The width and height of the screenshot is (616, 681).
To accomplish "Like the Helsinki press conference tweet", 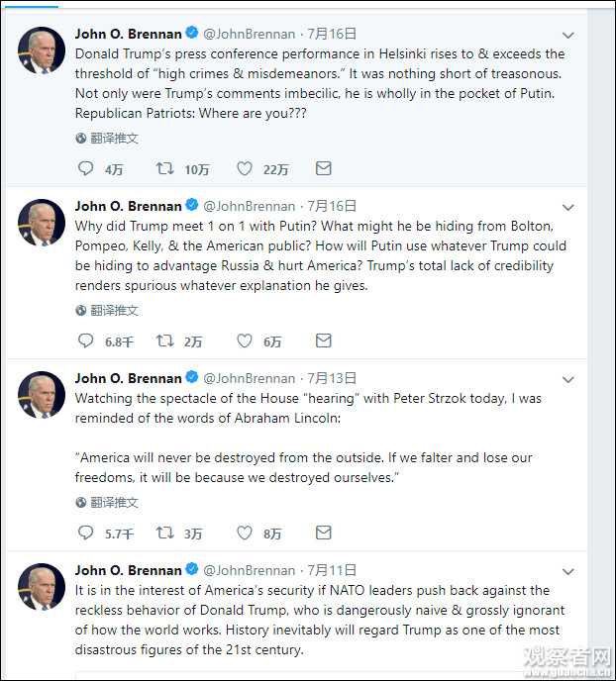I will pos(245,169).
